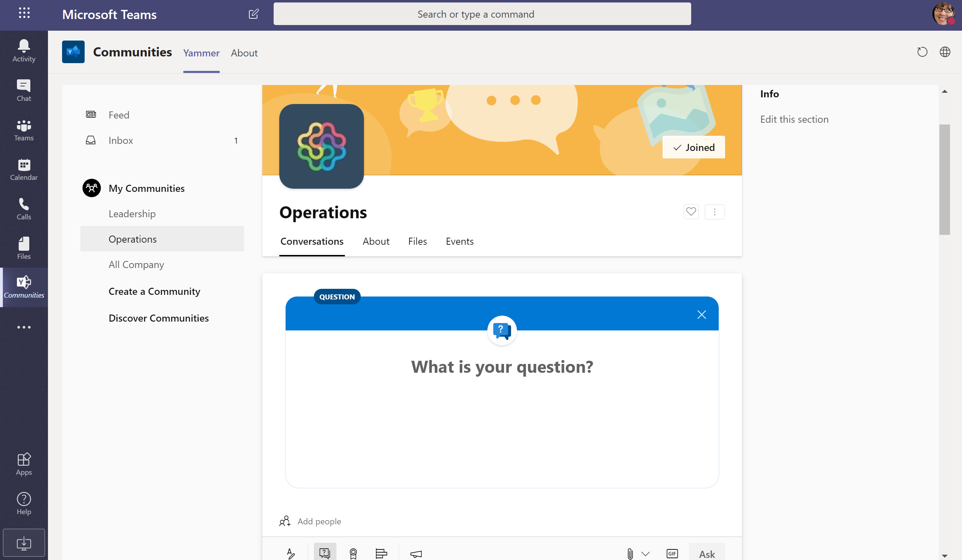
Task: Click the My Communities heading
Action: click(146, 188)
